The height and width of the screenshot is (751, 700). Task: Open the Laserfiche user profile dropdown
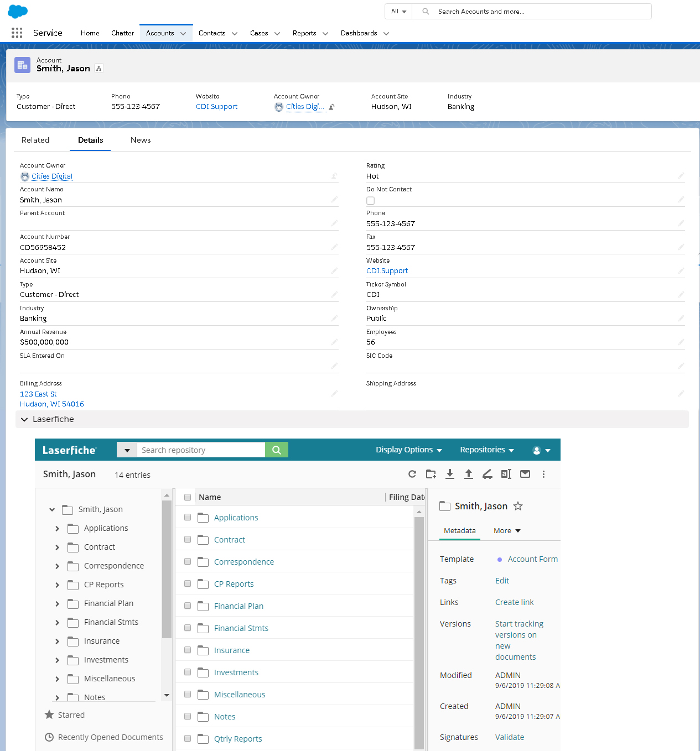[x=542, y=450]
